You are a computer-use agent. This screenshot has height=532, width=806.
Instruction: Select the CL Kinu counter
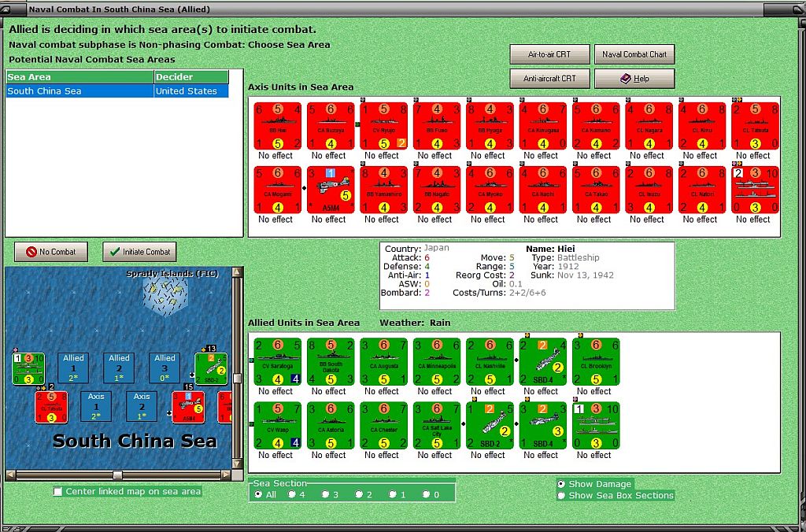tap(702, 126)
